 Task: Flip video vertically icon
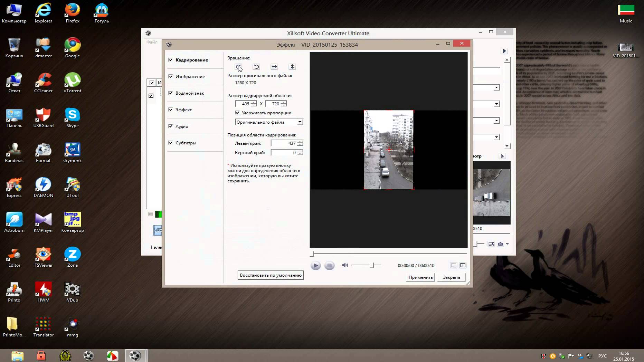292,66
